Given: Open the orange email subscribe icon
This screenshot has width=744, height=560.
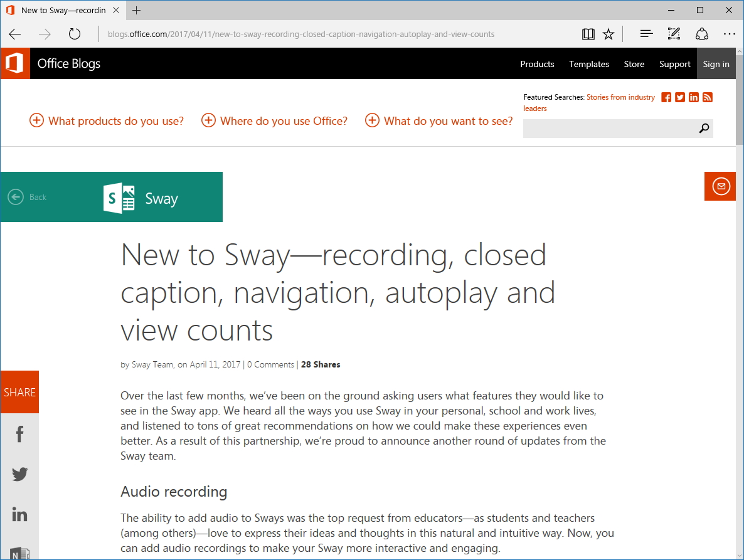Looking at the screenshot, I should point(720,186).
